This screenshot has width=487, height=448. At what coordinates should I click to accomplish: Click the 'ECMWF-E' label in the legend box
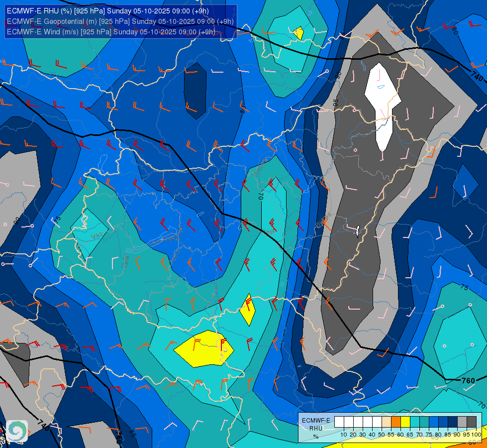316,421
